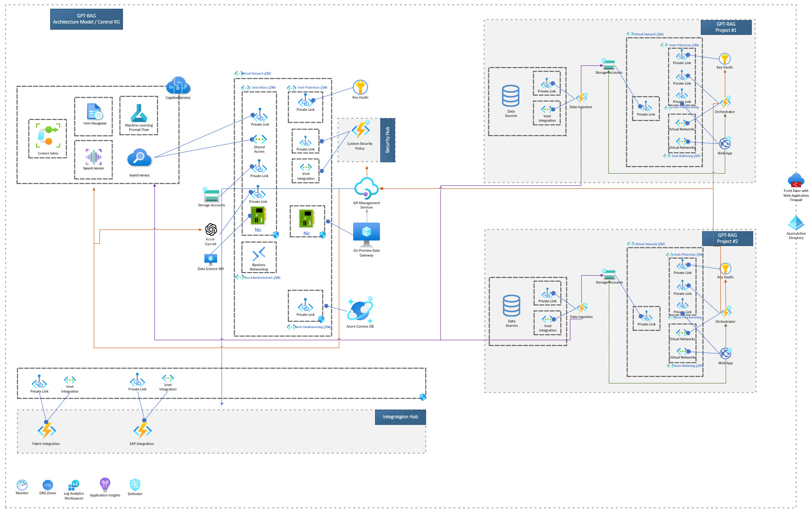Select the Security Hub label box
The width and height of the screenshot is (812, 513).
tap(388, 140)
